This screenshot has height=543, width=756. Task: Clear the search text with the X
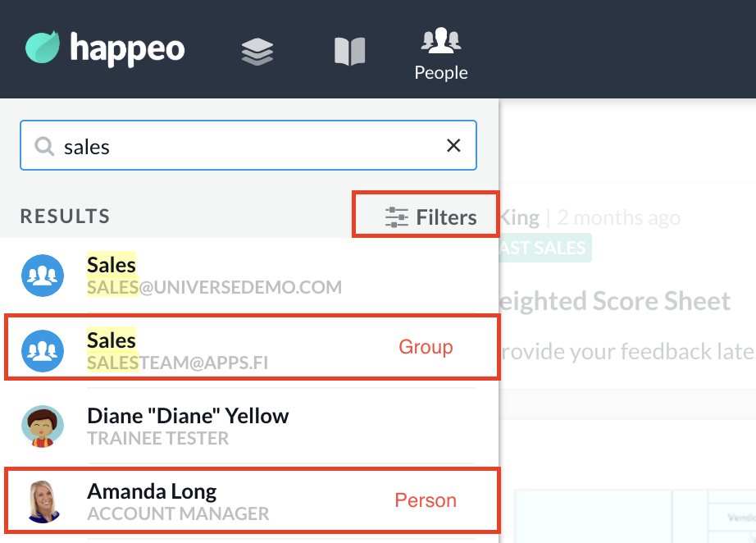[453, 146]
